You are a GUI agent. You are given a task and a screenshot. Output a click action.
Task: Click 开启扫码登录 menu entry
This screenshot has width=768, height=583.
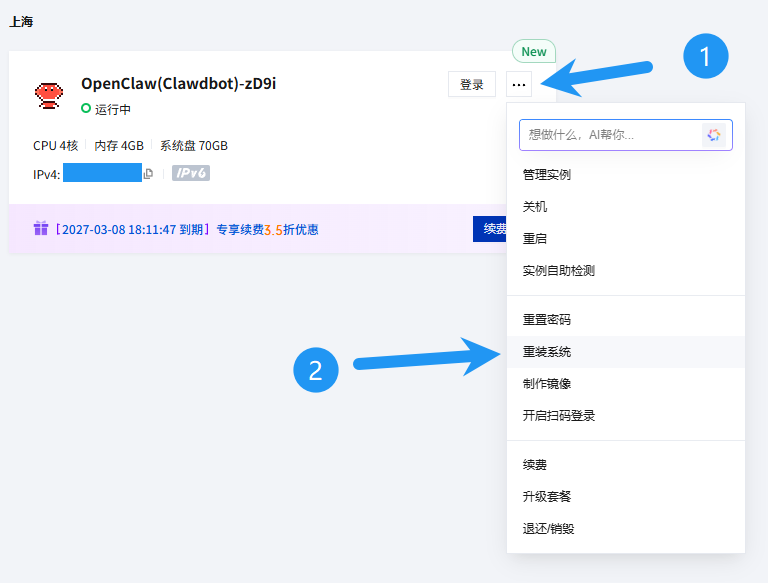coord(559,416)
